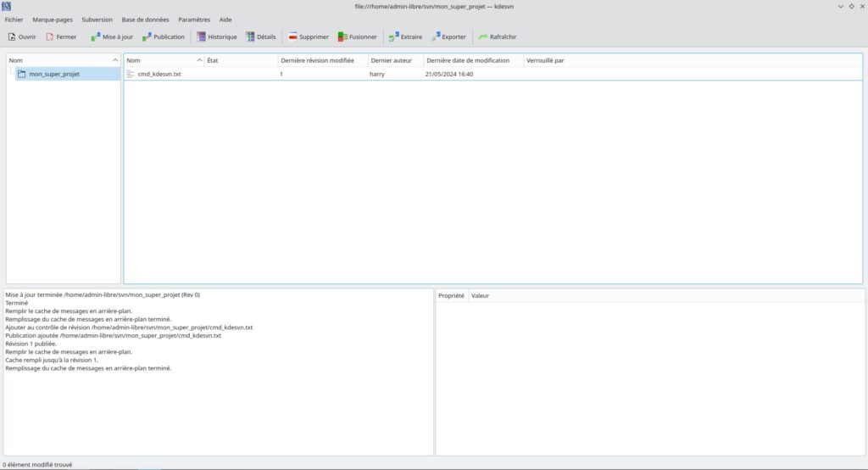The image size is (868, 470).
Task: Click the Propriété column header
Action: [451, 296]
